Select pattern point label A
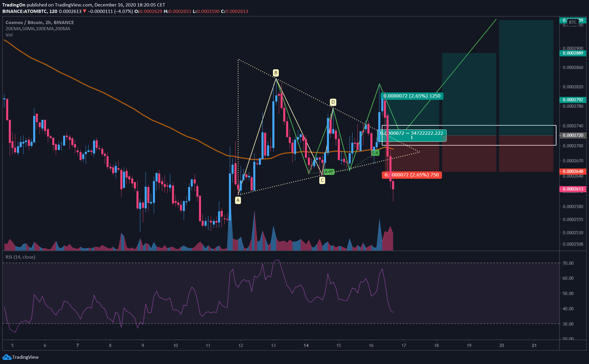Screen dimensions: 589x364 pos(238,200)
